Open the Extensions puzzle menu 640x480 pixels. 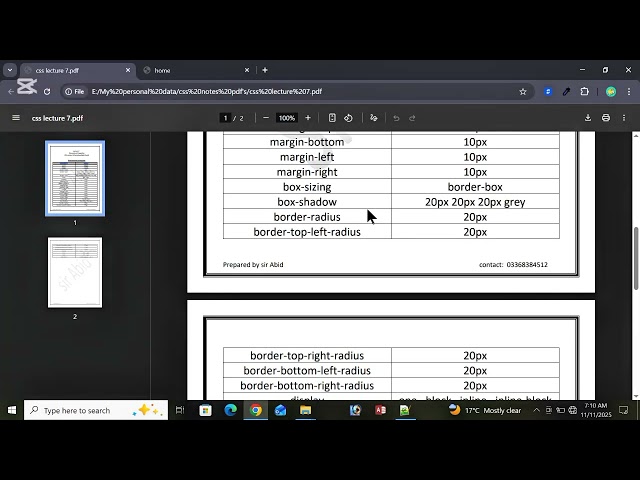(x=584, y=92)
